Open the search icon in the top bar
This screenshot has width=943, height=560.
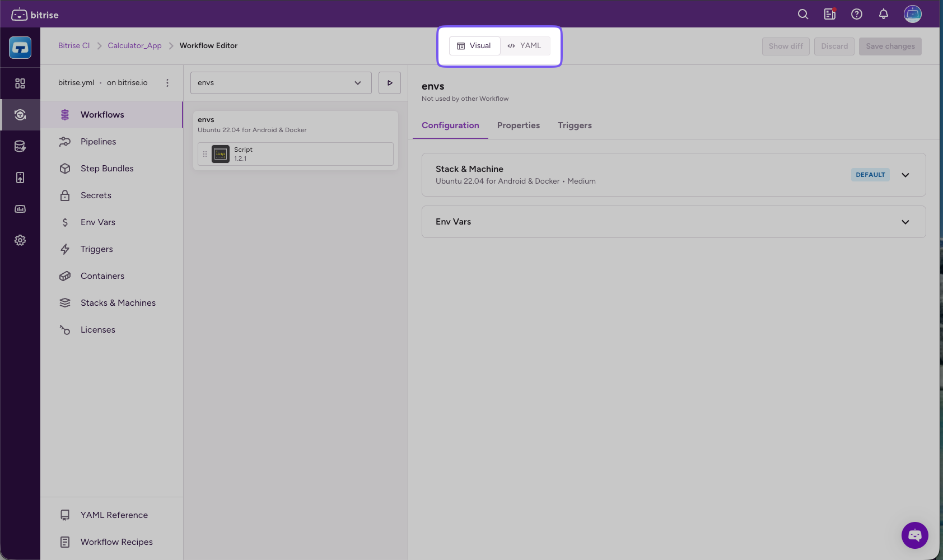[803, 15]
